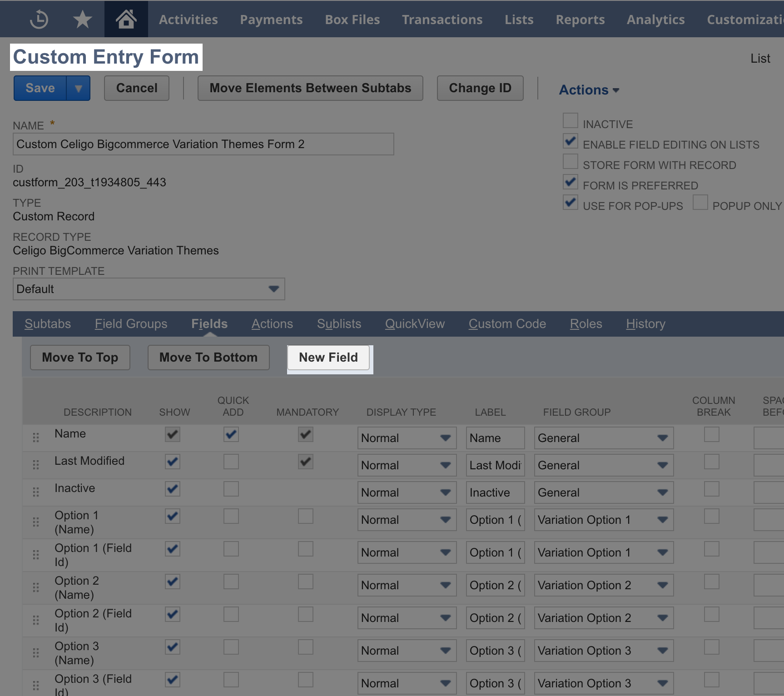
Task: Open the Reports menu
Action: tap(581, 20)
